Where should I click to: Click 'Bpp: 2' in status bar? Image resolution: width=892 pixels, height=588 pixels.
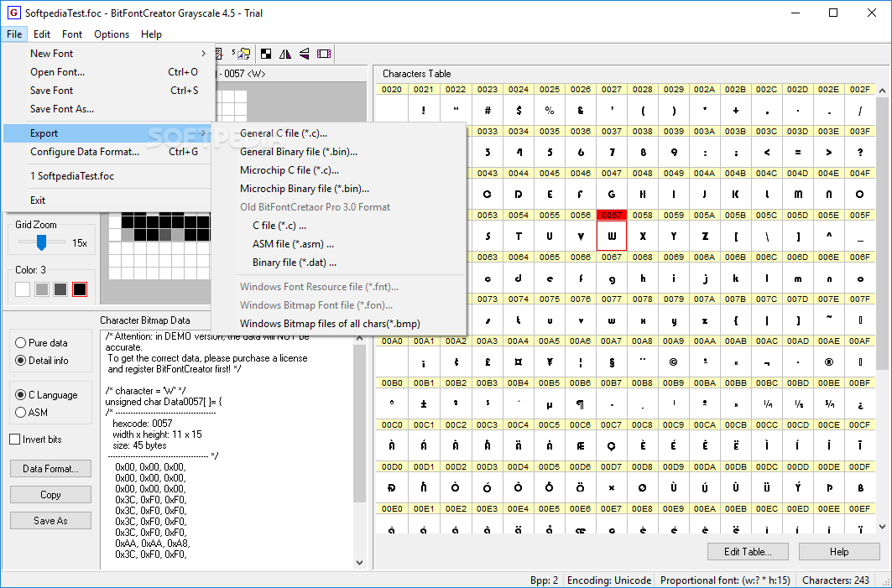click(x=544, y=580)
